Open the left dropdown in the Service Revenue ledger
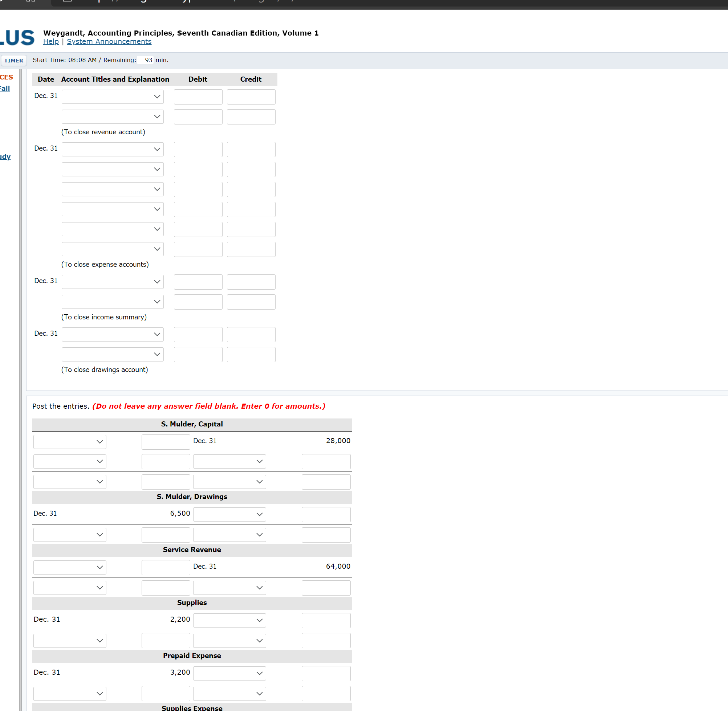728x711 pixels. [69, 567]
